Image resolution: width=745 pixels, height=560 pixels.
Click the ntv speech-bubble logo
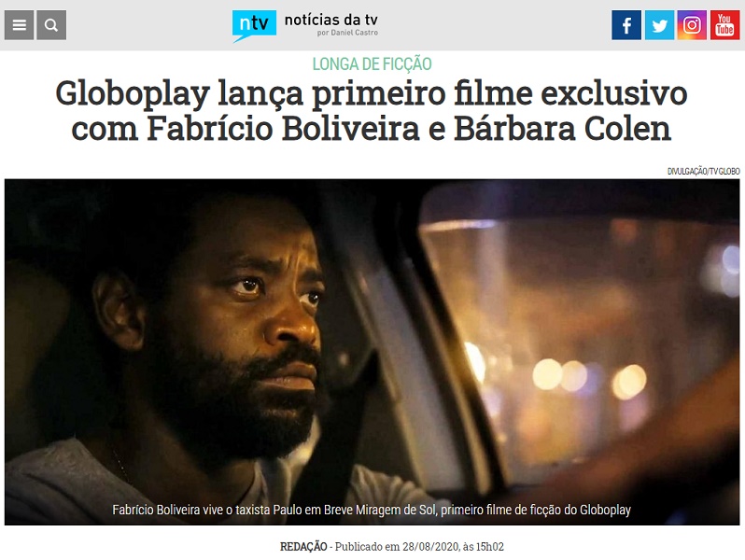pos(254,25)
